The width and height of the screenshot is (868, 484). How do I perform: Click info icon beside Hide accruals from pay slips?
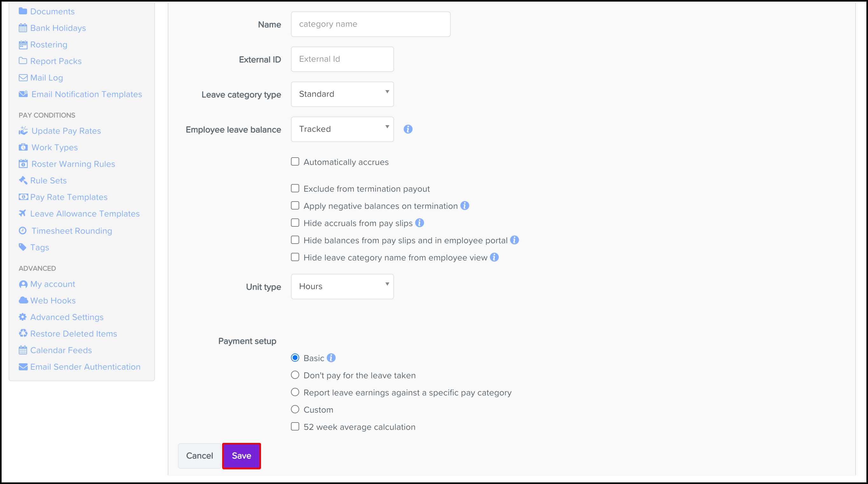tap(420, 223)
